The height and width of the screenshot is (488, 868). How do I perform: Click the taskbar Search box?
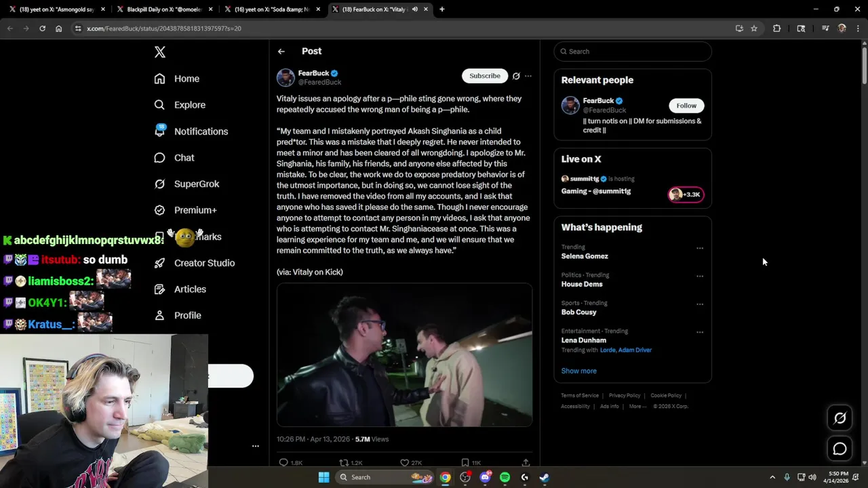[x=385, y=477]
